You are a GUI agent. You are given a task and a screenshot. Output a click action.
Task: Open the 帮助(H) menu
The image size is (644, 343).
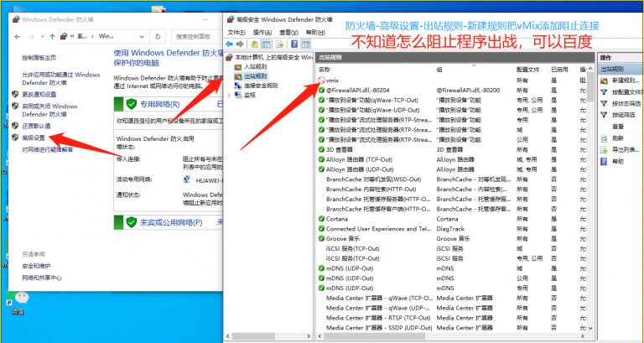(315, 33)
